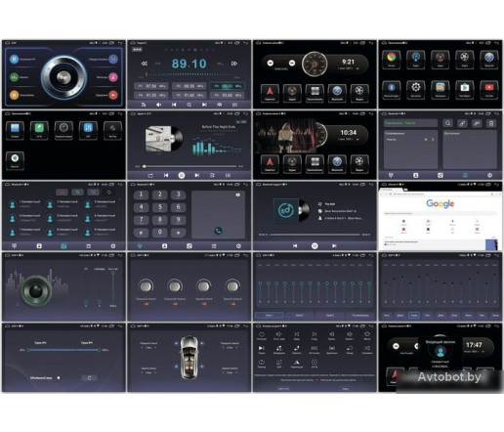504x432 pixels.
Task: Filter outgoing calls with the green phone button
Action: click(x=77, y=193)
